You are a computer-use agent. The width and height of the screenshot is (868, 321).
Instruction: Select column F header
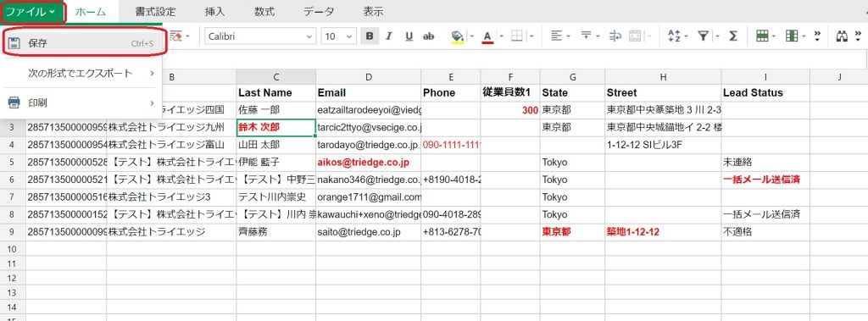pos(510,77)
